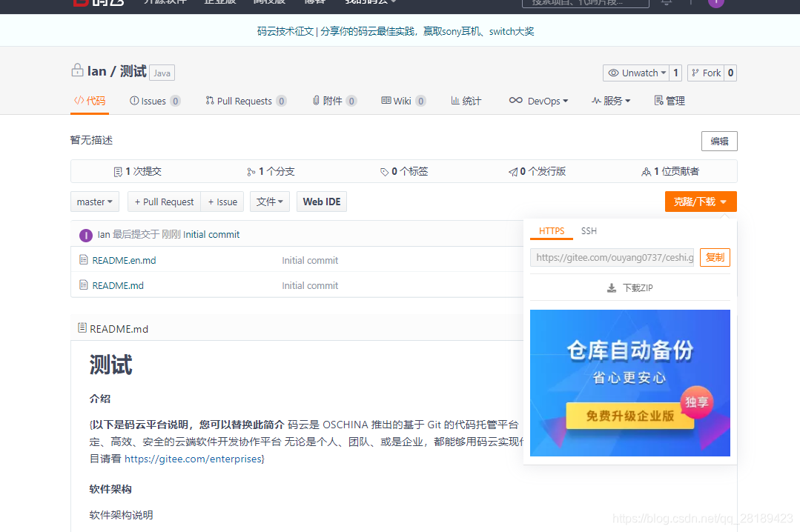Click the fork count 0 next to Fork
Screen dimensions: 800x532
tap(730, 73)
